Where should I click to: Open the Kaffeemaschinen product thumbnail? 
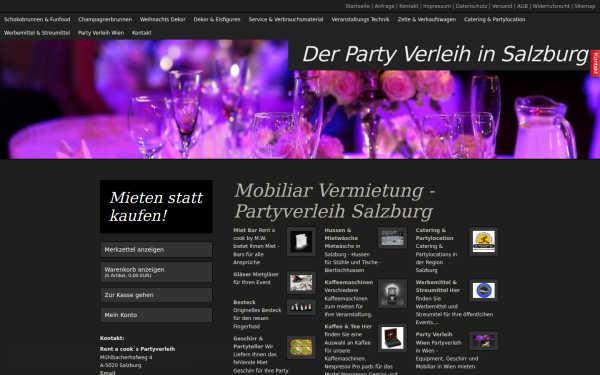click(392, 293)
